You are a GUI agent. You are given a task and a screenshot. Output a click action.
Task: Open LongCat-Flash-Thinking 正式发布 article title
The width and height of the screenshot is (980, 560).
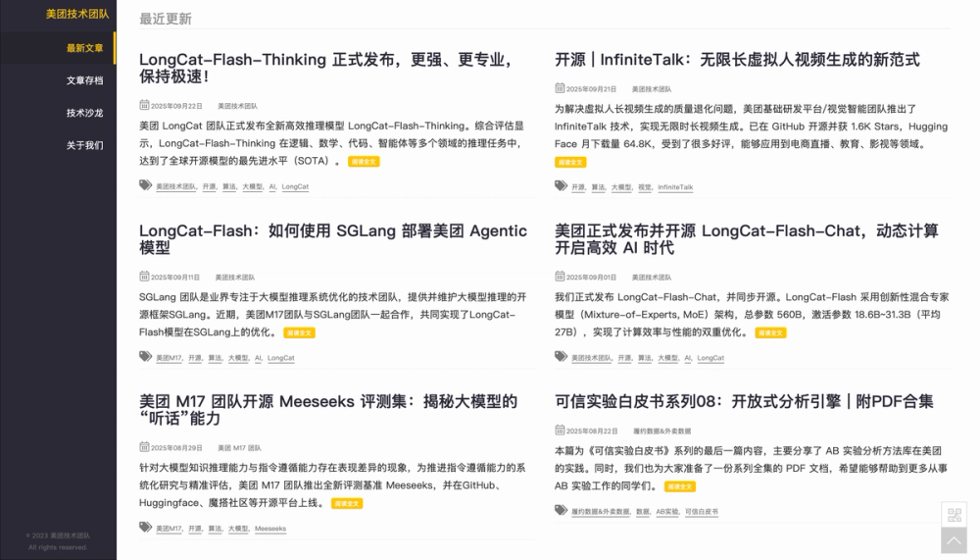click(326, 68)
